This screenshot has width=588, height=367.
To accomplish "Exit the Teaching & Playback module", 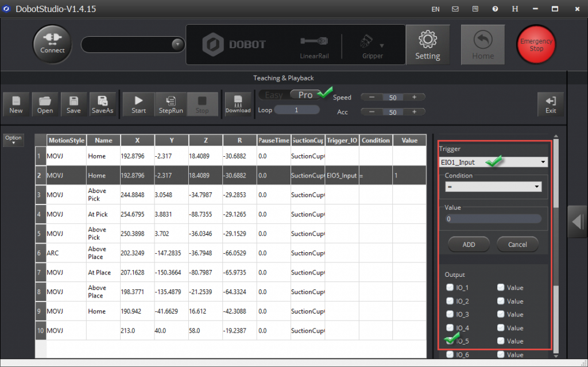I will [x=551, y=104].
